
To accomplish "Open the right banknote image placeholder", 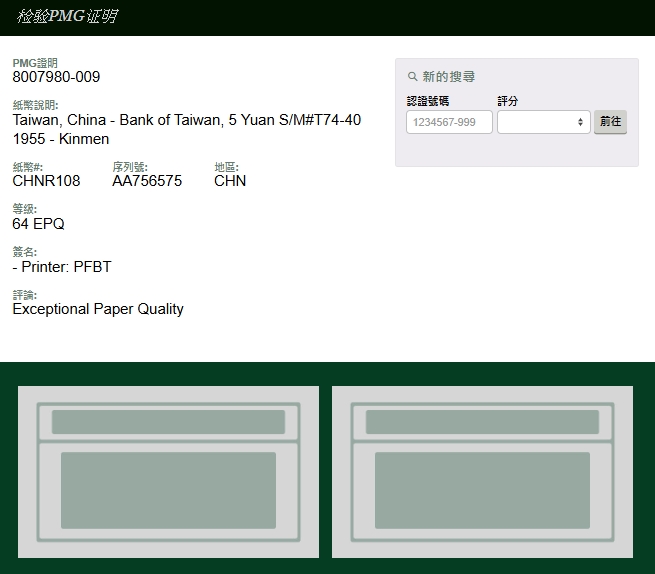I will [x=482, y=472].
